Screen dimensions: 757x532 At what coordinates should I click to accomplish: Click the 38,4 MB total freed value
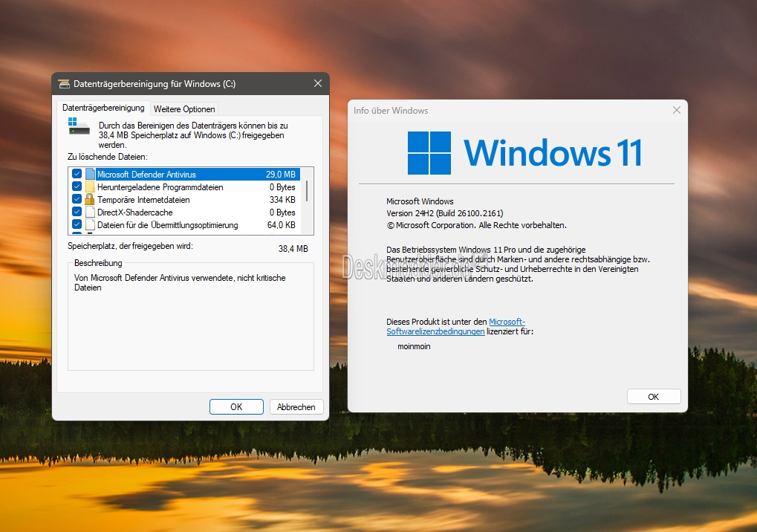pyautogui.click(x=293, y=249)
